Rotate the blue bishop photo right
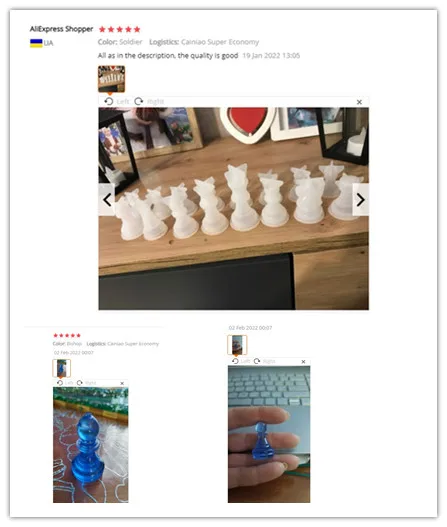The height and width of the screenshot is (527, 447). point(86,383)
